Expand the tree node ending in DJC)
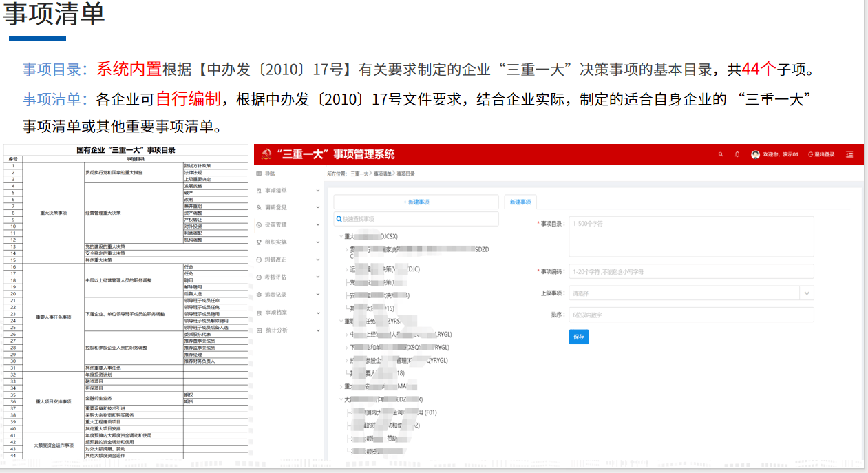Screen dimensions: 868x473 [x=346, y=269]
